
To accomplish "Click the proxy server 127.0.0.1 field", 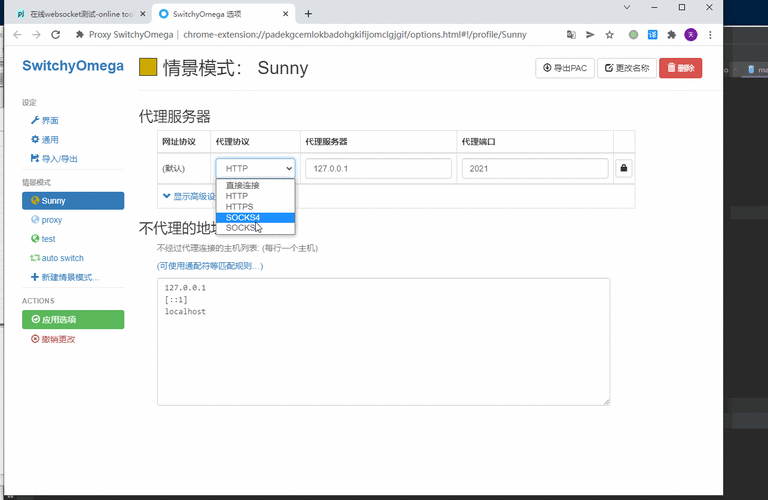I will coord(378,168).
